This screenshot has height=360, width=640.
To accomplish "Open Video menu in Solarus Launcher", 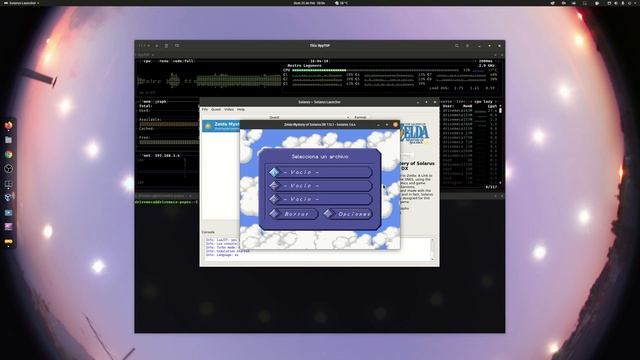I will (229, 109).
